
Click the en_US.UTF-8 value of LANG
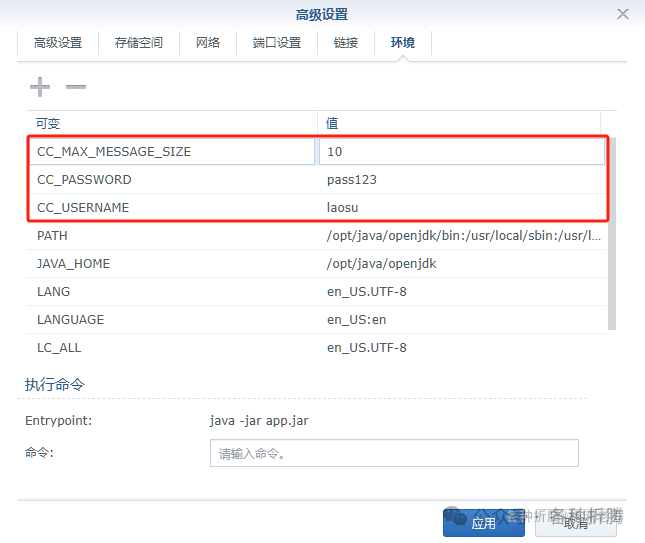367,292
